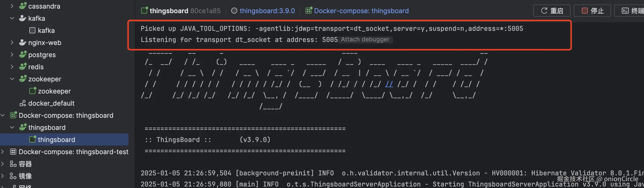Select the cassandra tree row
The image size is (644, 188).
(64, 6)
